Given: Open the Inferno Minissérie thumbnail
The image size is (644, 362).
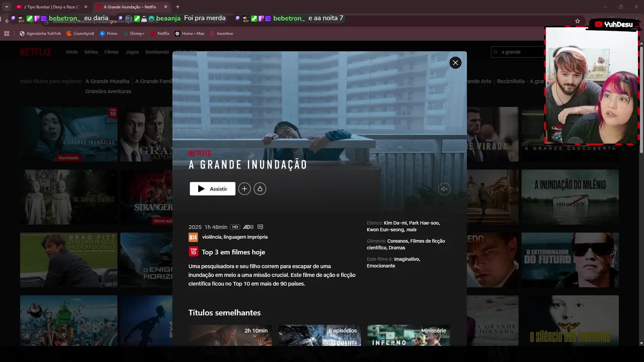Looking at the screenshot, I should tap(409, 335).
